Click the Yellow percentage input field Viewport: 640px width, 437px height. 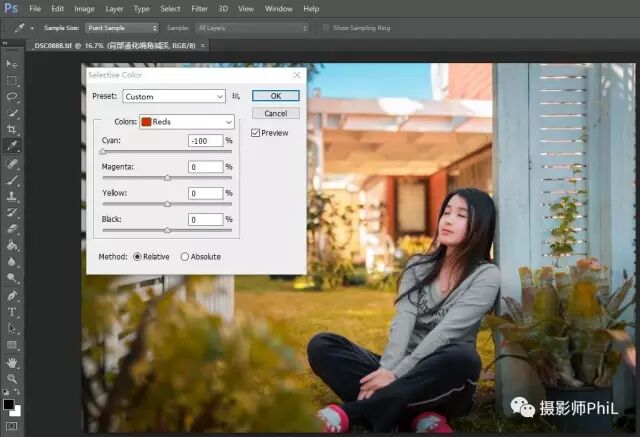tap(206, 193)
